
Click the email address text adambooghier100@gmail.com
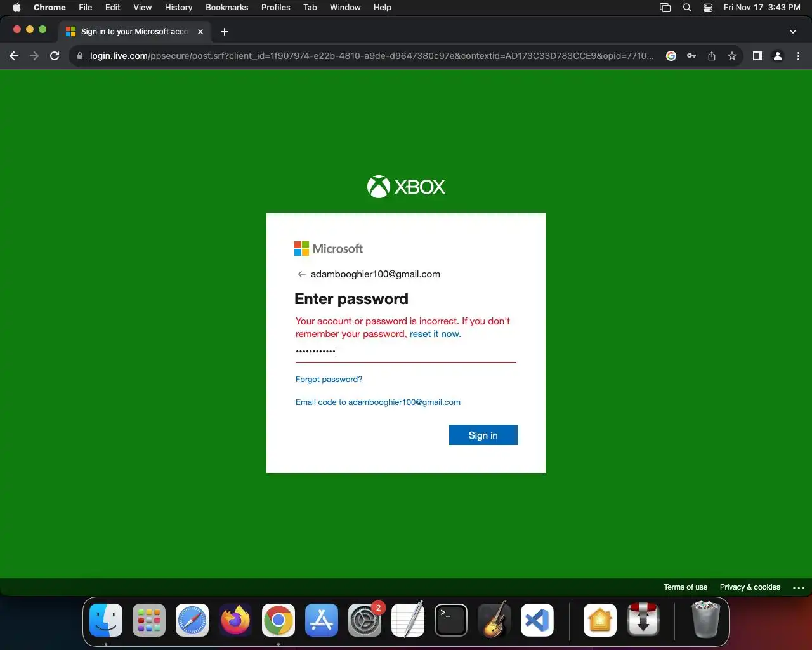click(376, 274)
